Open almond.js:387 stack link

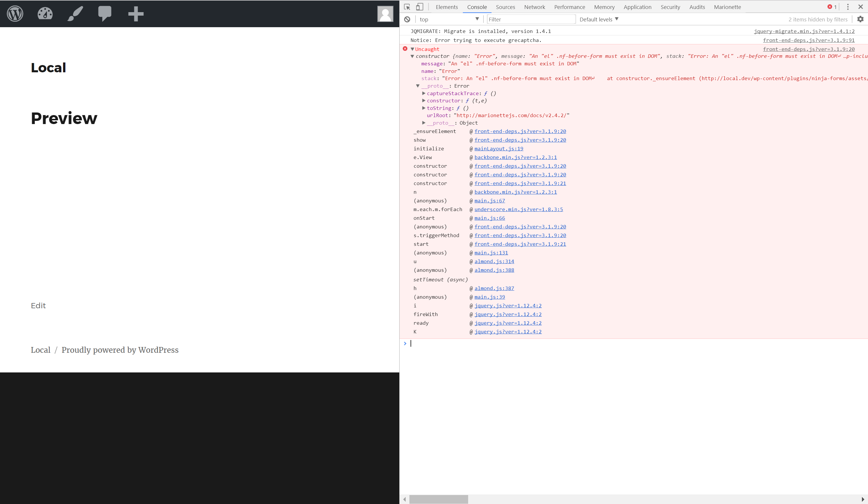tap(494, 288)
